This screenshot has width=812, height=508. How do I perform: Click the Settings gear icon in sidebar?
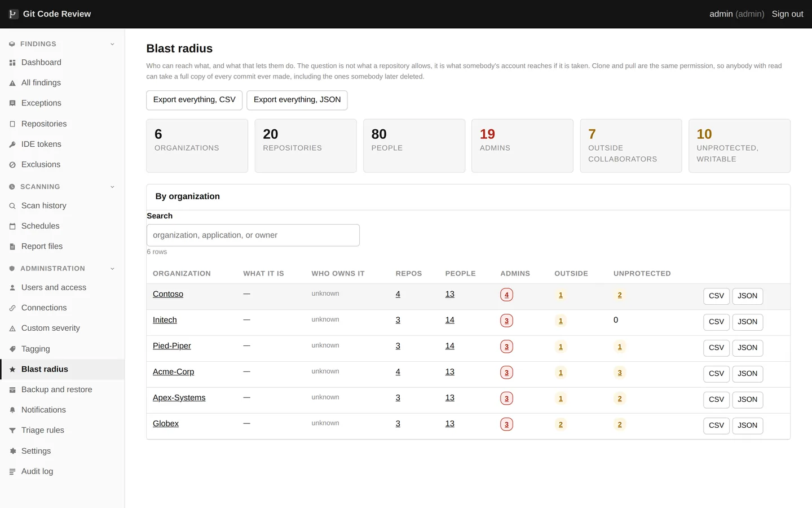click(12, 452)
